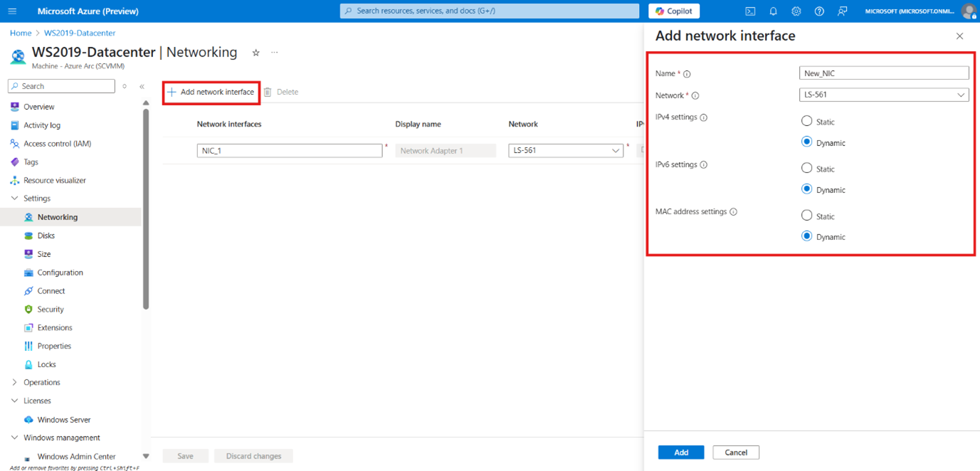Select Static for IPv4 settings
Viewport: 980px width, 471px height.
coord(806,122)
